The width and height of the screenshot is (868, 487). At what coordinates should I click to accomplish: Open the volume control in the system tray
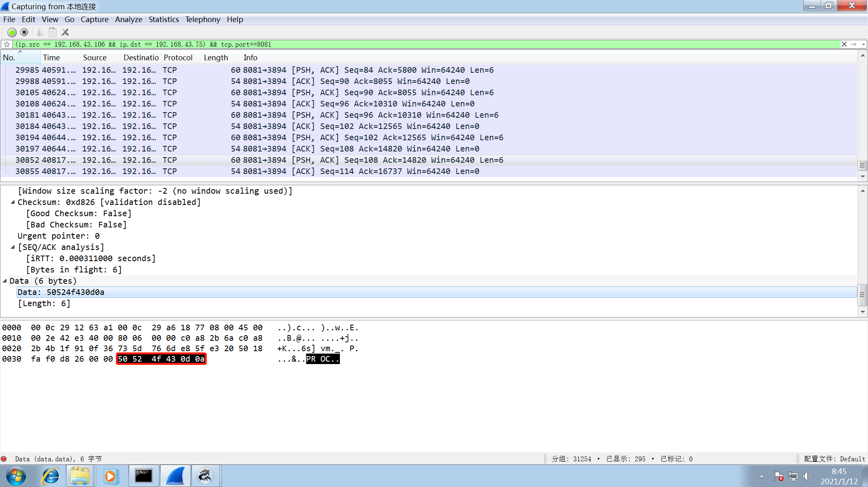coord(807,477)
